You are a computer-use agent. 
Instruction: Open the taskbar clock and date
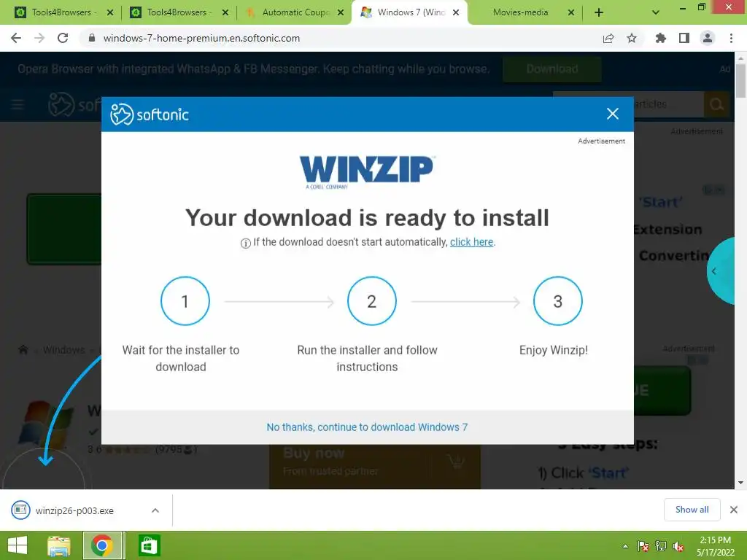click(715, 546)
